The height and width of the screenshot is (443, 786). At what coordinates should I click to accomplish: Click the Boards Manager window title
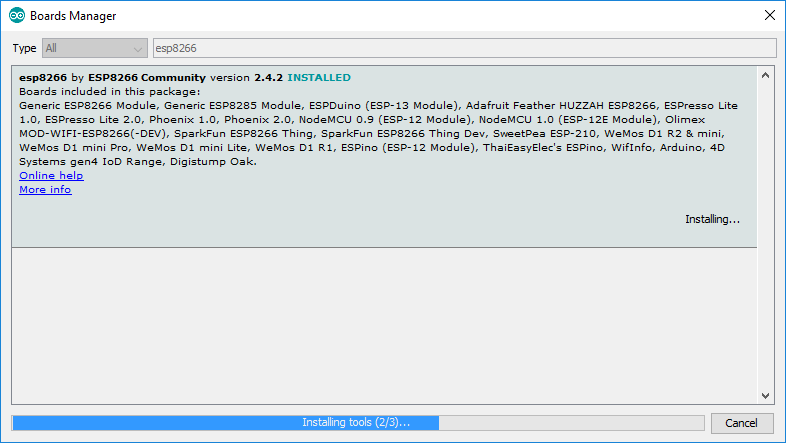tap(73, 16)
